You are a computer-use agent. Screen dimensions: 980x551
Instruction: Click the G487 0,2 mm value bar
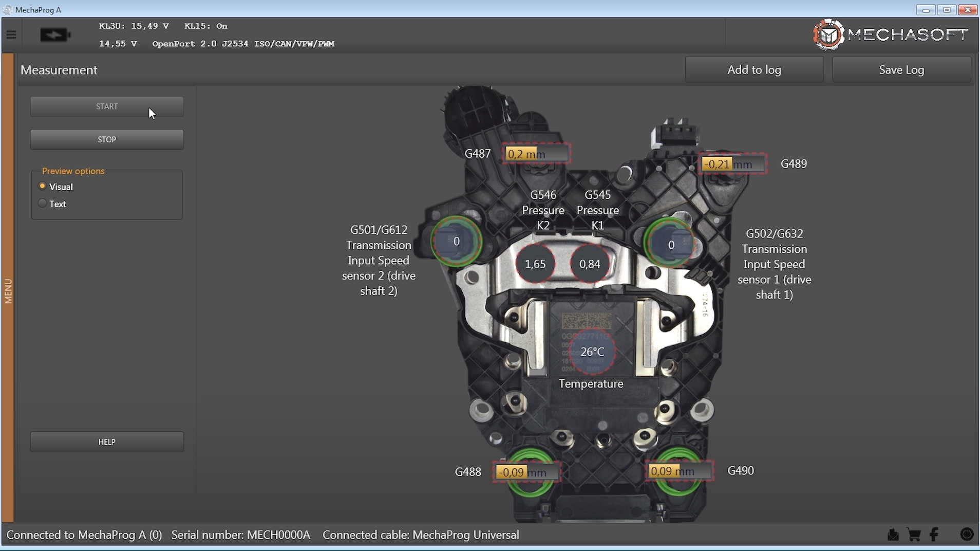coord(537,154)
